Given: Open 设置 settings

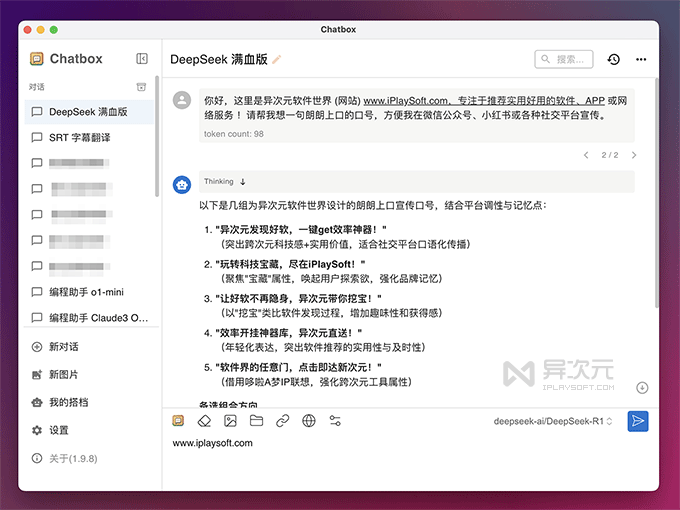Looking at the screenshot, I should 89,430.
